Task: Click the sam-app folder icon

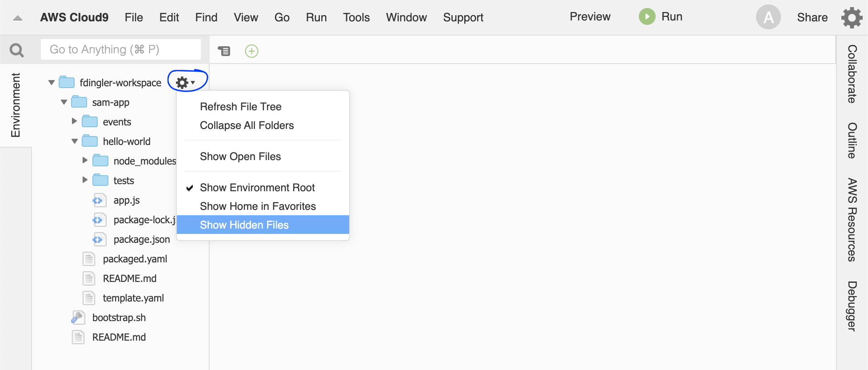Action: [x=79, y=102]
